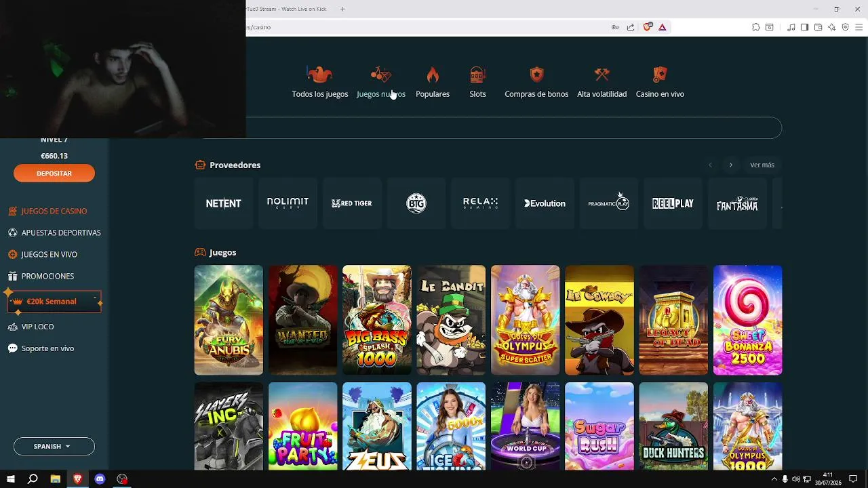Open the VIP LOCO page

coord(31,327)
